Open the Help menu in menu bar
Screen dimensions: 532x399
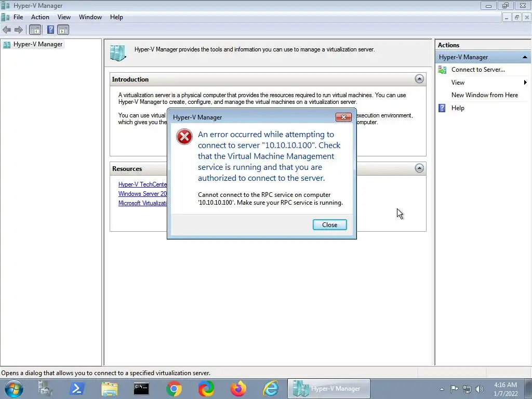pos(116,17)
